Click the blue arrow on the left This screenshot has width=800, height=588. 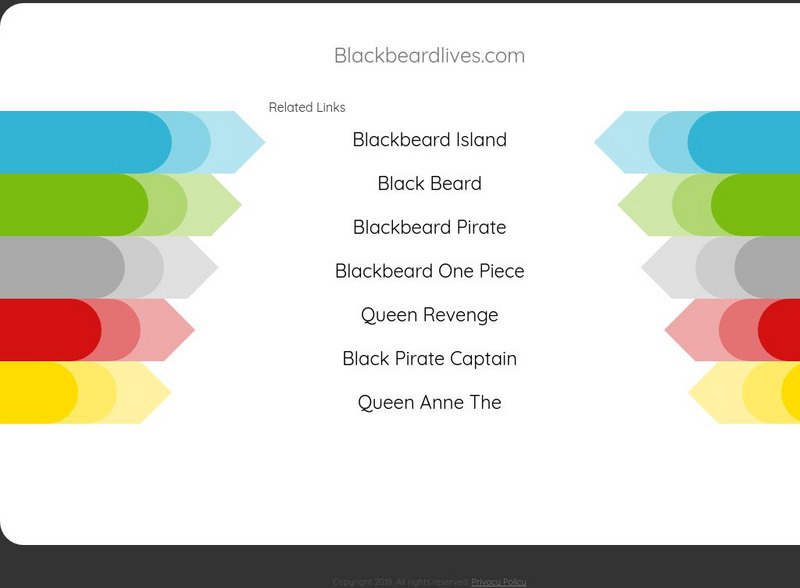pos(120,142)
